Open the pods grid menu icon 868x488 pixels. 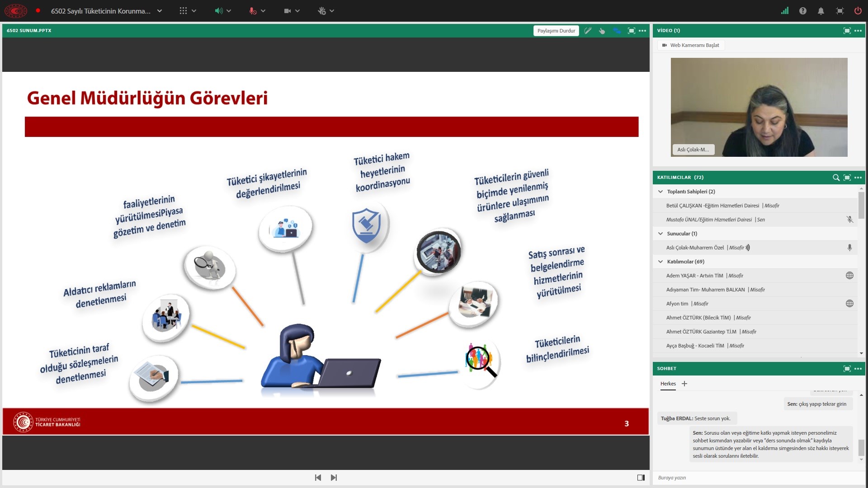(183, 11)
